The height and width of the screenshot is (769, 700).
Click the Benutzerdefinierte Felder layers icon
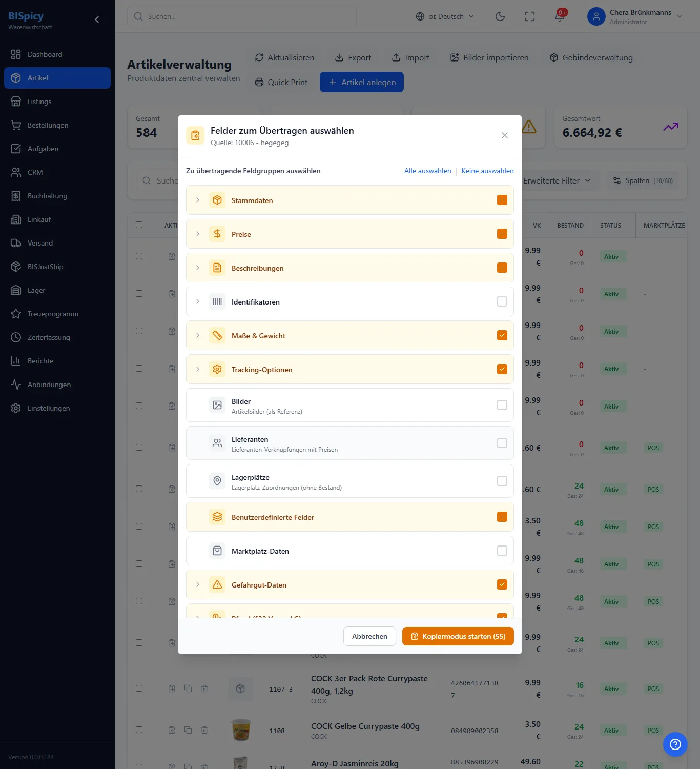pos(217,517)
